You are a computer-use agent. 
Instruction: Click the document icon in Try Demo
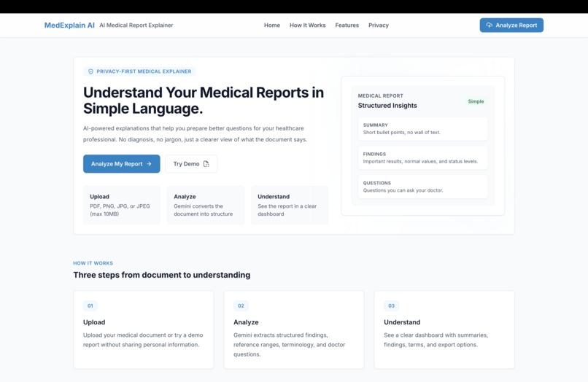[206, 164]
